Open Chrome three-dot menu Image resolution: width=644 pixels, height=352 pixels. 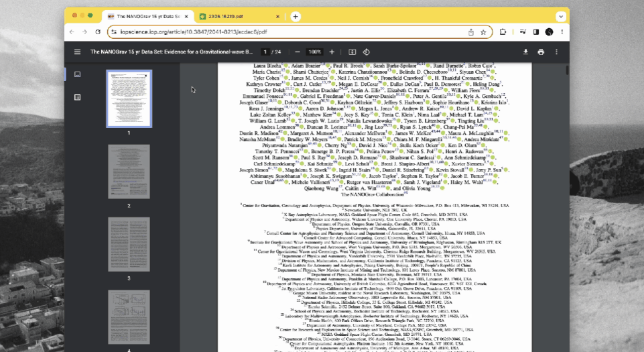[562, 32]
